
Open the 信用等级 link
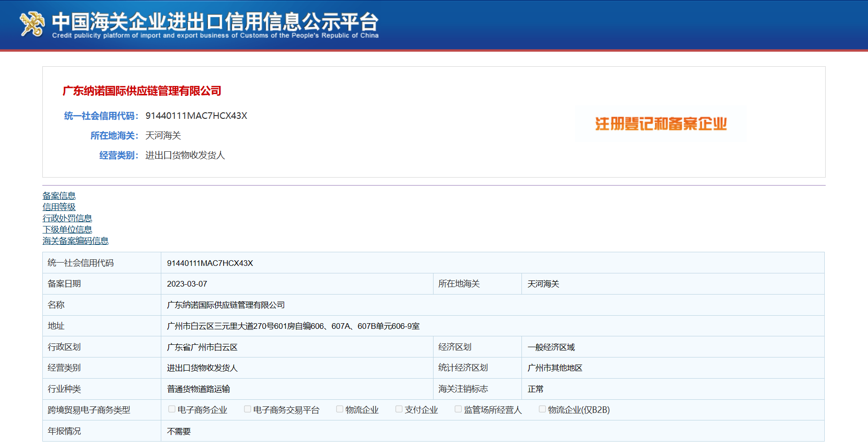[59, 207]
